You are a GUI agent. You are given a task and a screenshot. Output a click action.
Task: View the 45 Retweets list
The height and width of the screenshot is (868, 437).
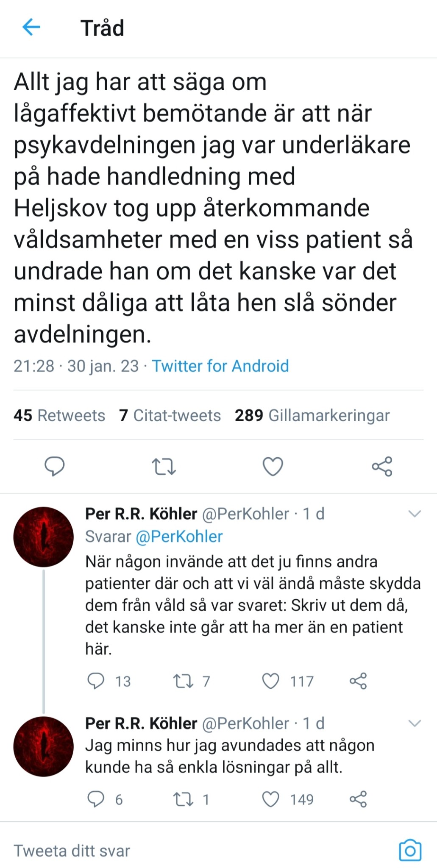point(59,416)
